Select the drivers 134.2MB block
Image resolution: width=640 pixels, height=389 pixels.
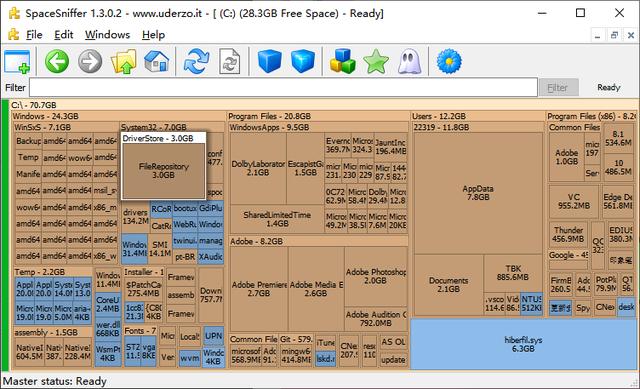click(x=135, y=216)
